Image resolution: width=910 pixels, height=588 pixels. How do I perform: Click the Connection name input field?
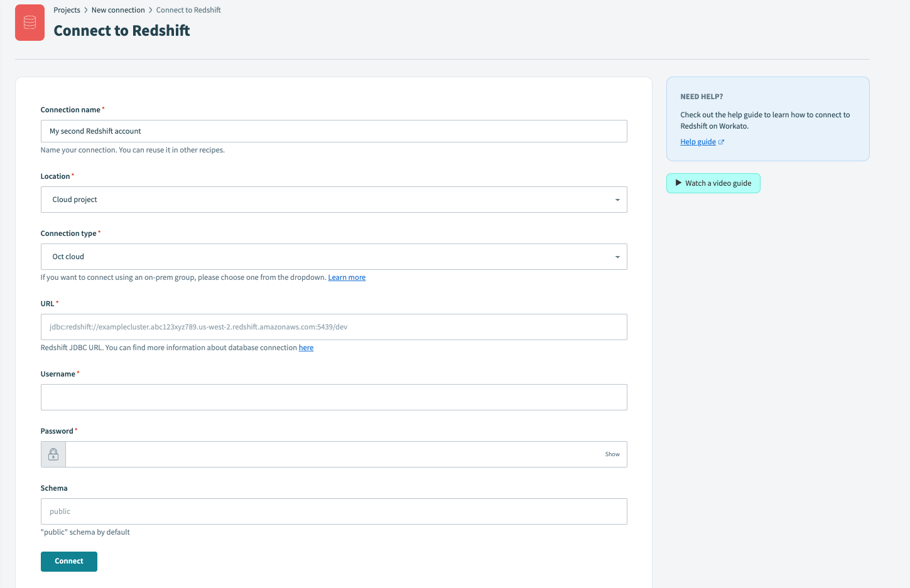click(333, 131)
